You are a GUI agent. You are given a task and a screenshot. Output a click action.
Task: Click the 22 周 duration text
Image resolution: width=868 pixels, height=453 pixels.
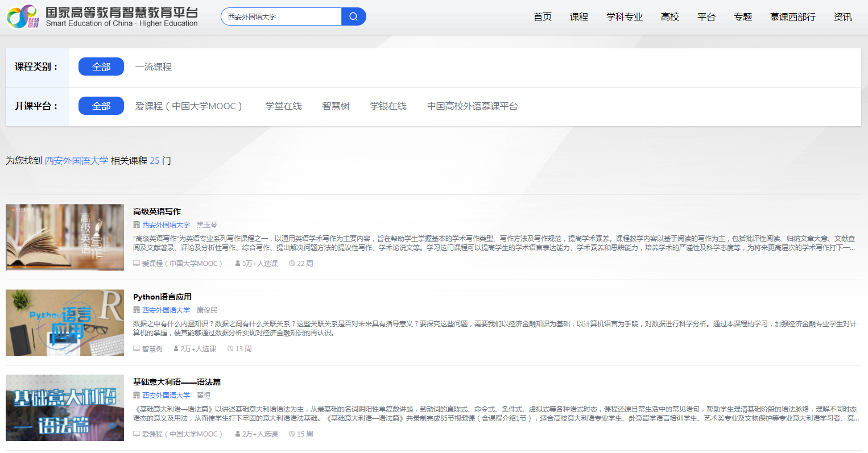point(305,264)
